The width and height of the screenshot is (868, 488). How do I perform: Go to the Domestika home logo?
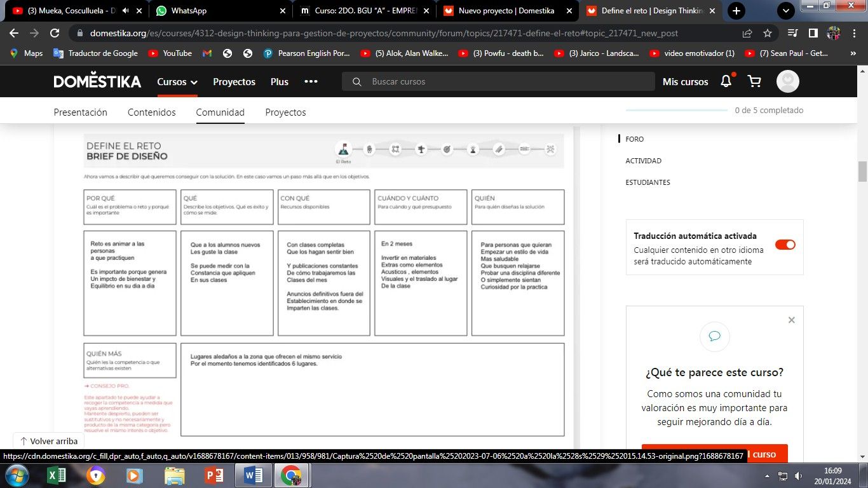pos(97,81)
